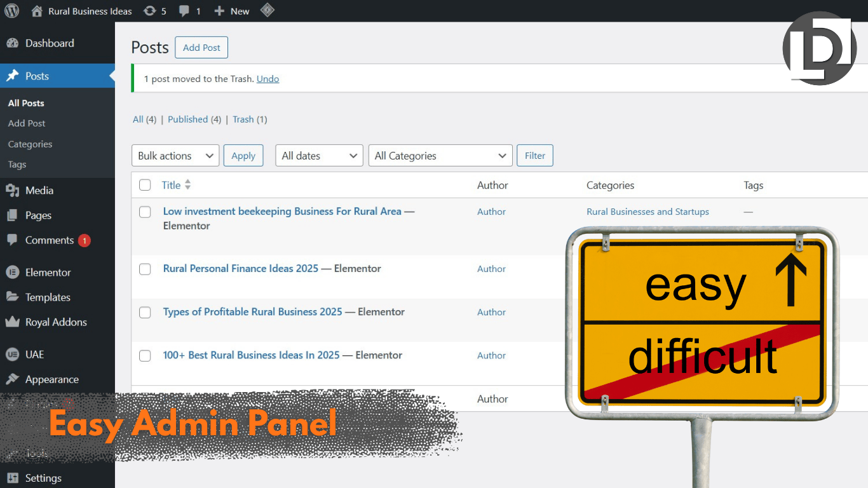Open the All Categories dropdown
Image resolution: width=868 pixels, height=488 pixels.
[440, 156]
